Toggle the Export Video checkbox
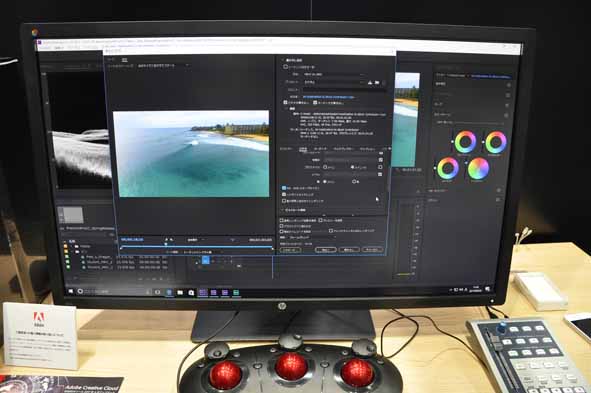Image resolution: width=591 pixels, height=393 pixels. click(x=285, y=102)
